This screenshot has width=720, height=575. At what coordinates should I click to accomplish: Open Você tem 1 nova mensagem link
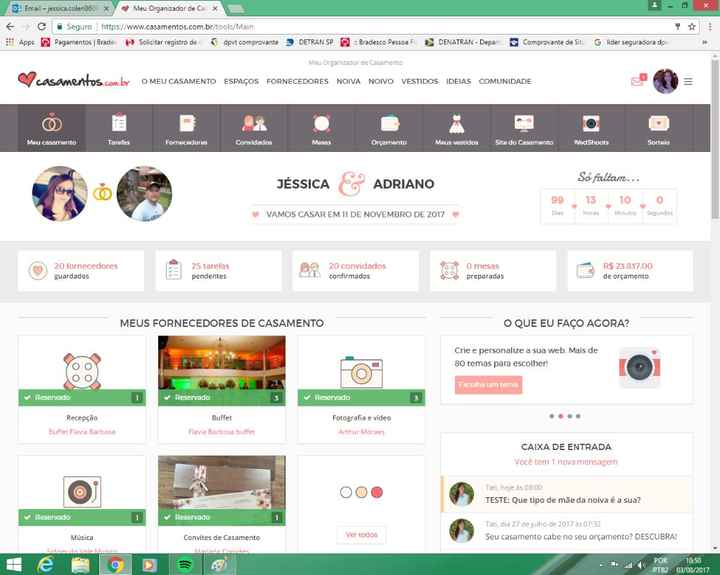coord(566,462)
